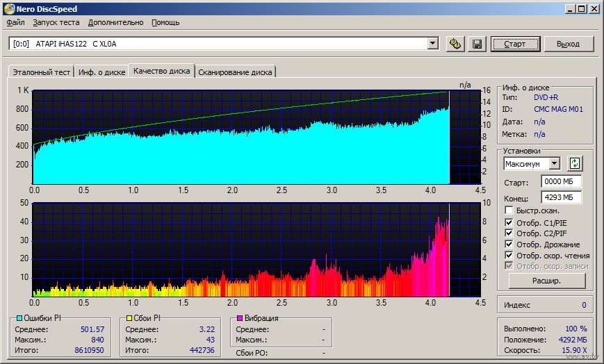Viewport: 604px width, 364px height.
Task: Switch to the Инф. о диске tab
Action: click(101, 72)
